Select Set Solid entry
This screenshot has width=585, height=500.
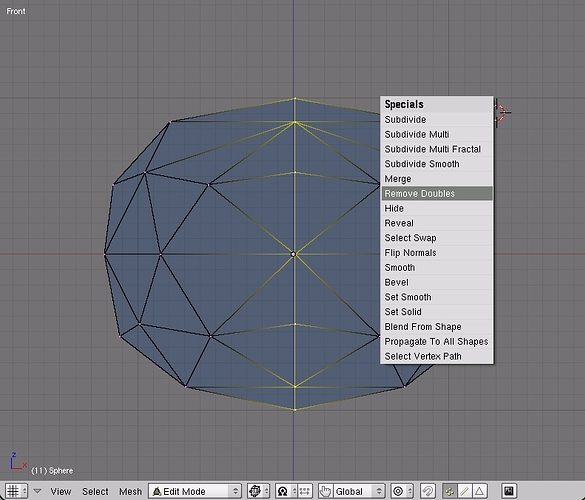(437, 312)
